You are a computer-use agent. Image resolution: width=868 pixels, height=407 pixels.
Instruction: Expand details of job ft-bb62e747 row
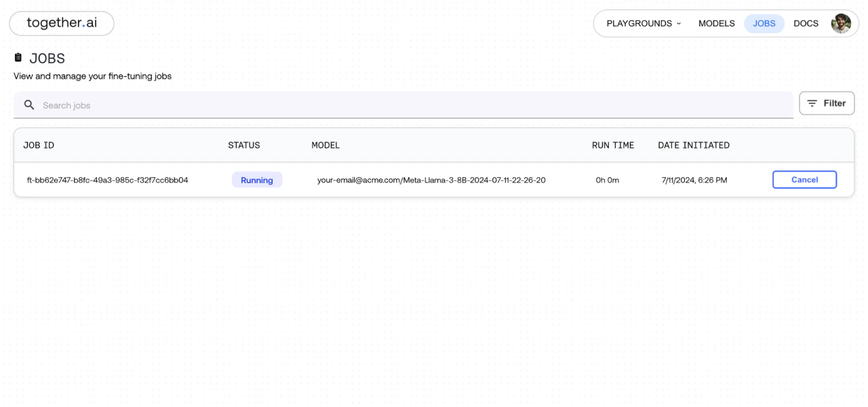pos(108,180)
